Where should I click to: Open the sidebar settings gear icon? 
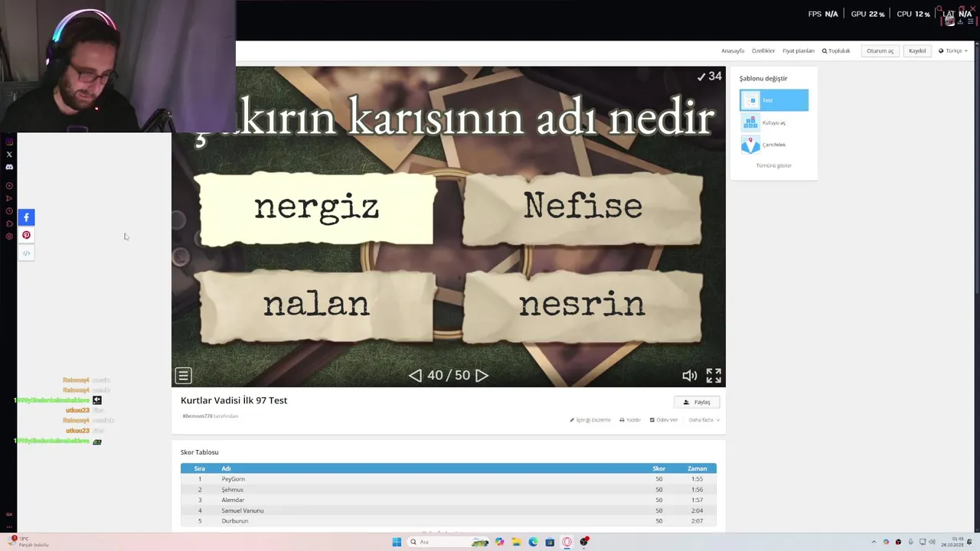(x=9, y=236)
